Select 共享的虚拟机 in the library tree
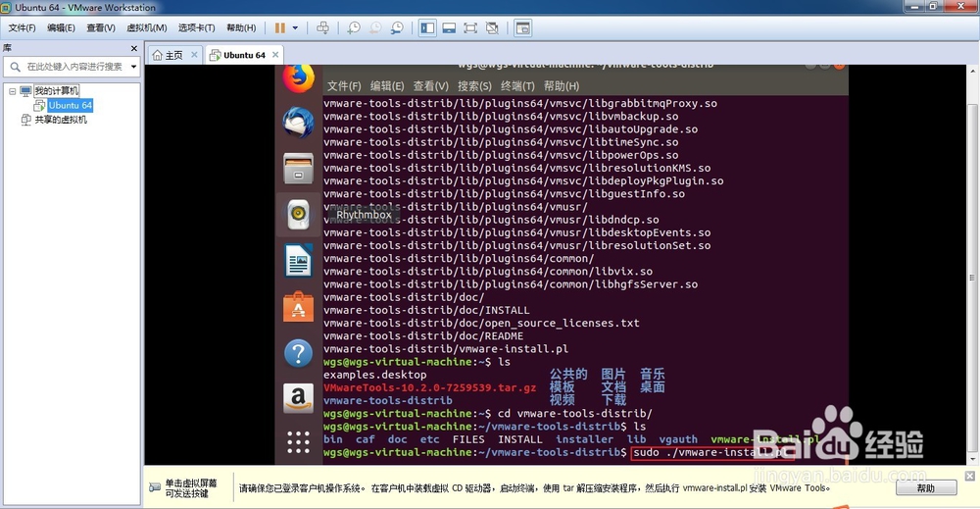The image size is (980, 509). pos(61,120)
